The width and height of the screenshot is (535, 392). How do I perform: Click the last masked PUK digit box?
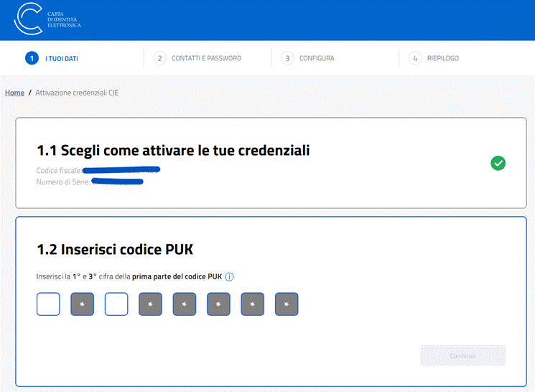point(287,304)
